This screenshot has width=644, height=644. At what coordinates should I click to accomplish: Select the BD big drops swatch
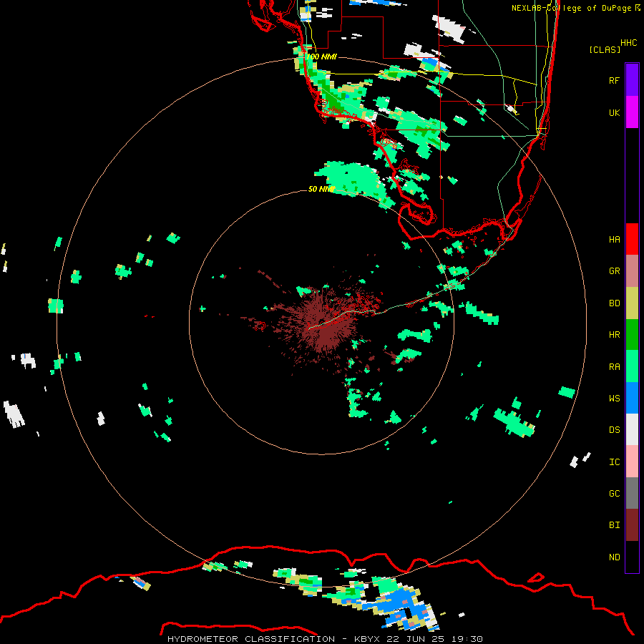(632, 303)
